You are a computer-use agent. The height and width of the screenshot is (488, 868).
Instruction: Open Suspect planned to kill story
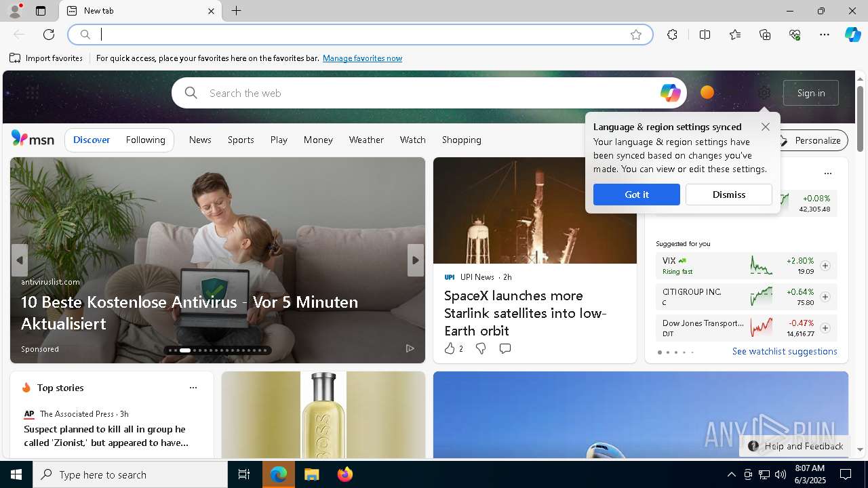coord(106,436)
